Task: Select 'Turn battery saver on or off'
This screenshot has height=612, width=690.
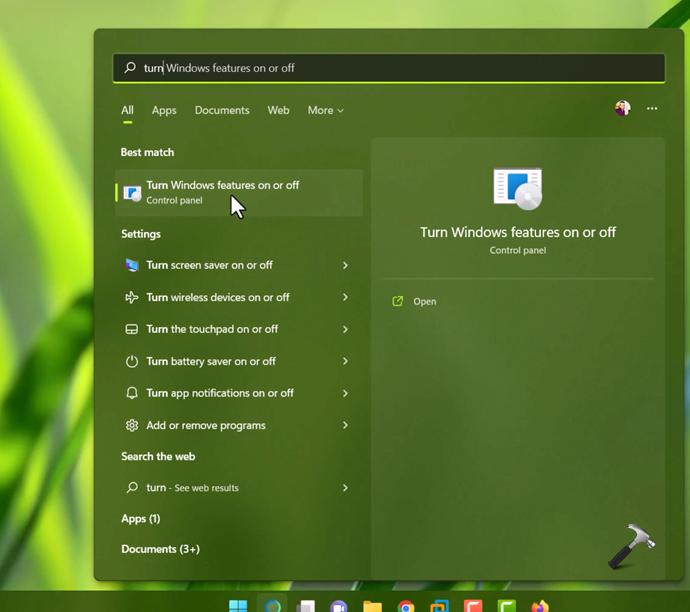Action: pos(239,361)
